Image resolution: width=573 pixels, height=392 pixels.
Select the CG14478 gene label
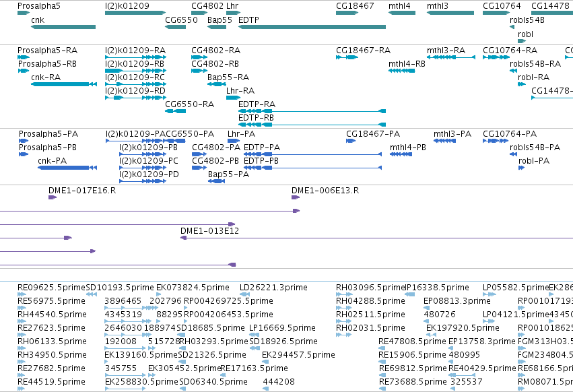[550, 6]
